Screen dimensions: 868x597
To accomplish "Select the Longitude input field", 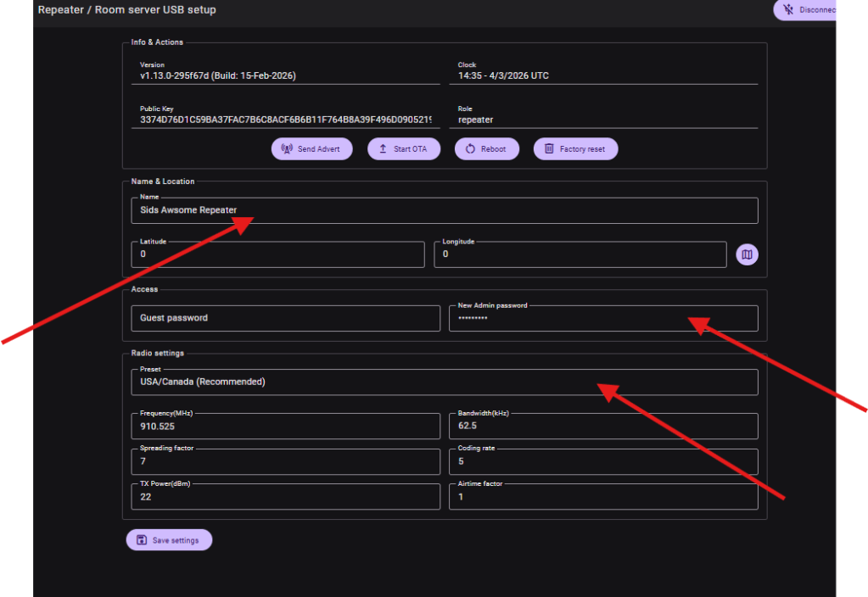I will coord(580,254).
